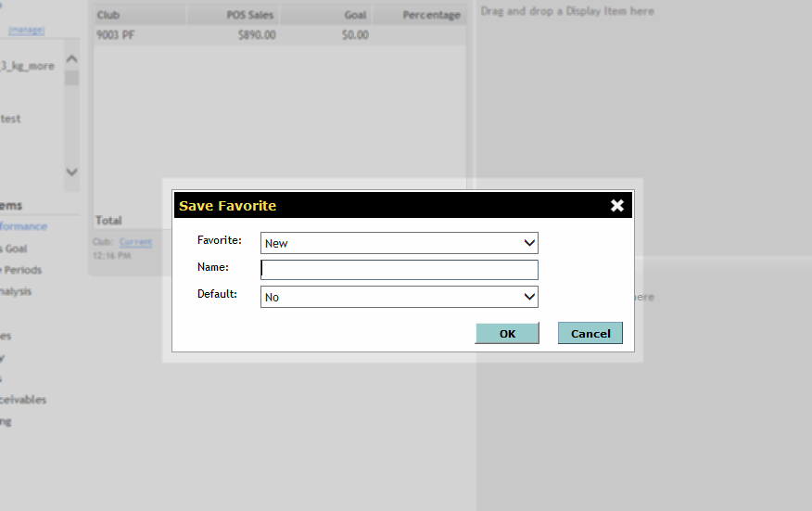The width and height of the screenshot is (812, 511).
Task: Open the Goal item in sidebar
Action: [16, 249]
